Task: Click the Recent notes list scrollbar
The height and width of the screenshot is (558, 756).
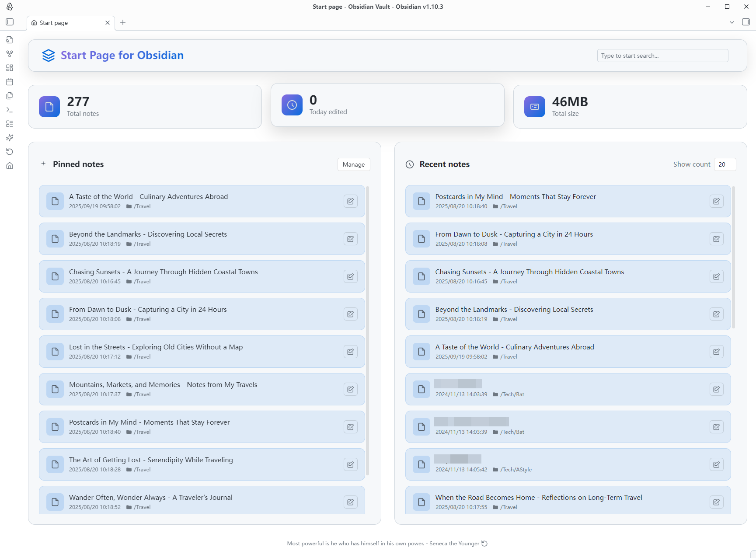Action: (734, 257)
